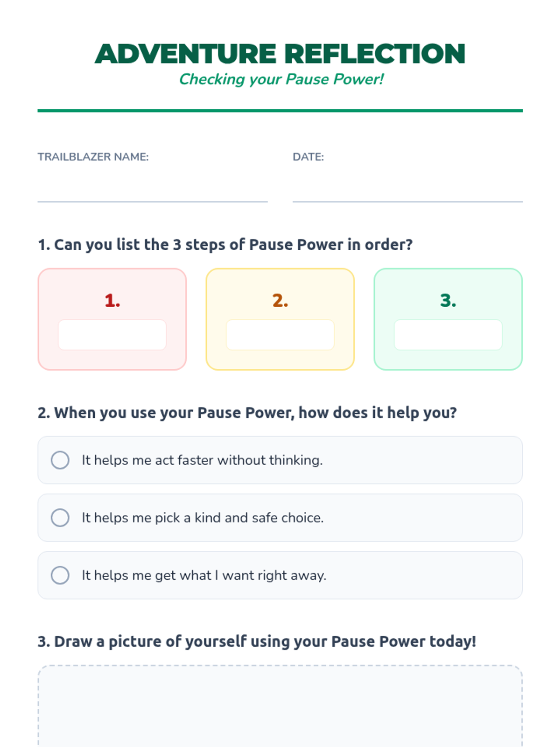Click question 1 heading about 3 steps
560x747 pixels.
tap(225, 245)
